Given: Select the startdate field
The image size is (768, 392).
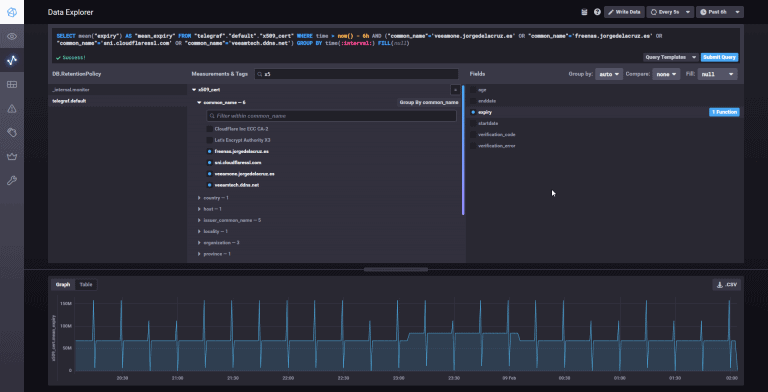Looking at the screenshot, I should click(473, 123).
